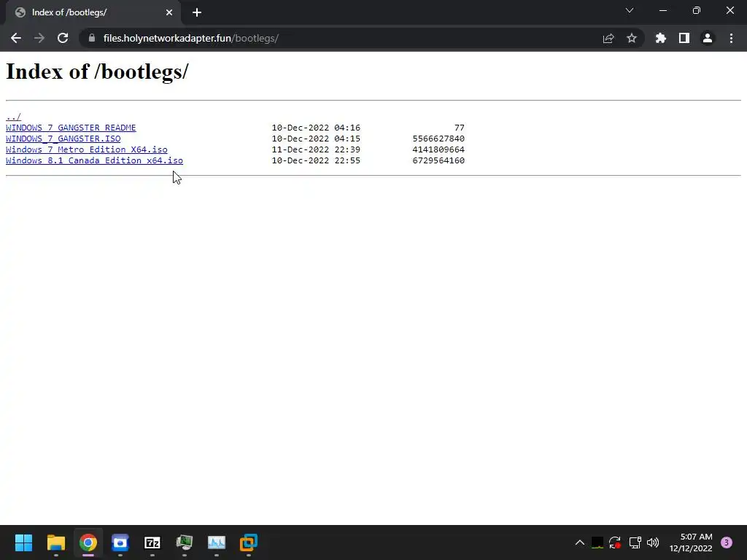Download WINDOWS_7_GANGSTER.ISO
This screenshot has width=747, height=560.
pos(63,139)
